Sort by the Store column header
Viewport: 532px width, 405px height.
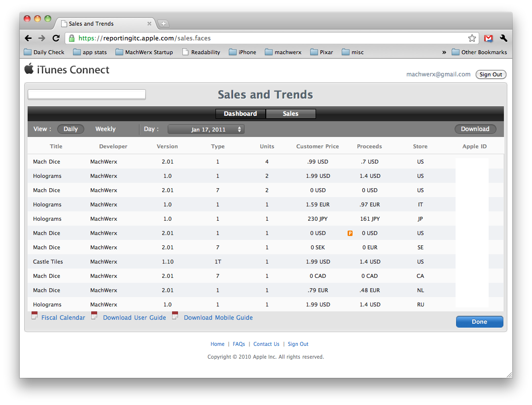click(421, 146)
